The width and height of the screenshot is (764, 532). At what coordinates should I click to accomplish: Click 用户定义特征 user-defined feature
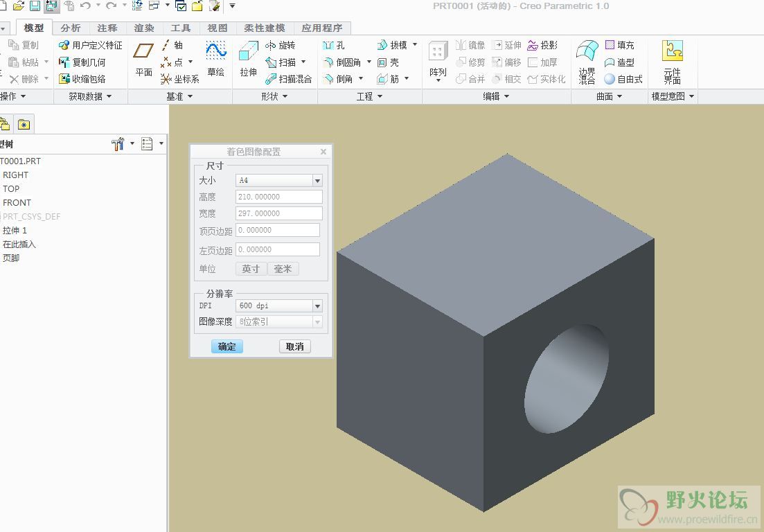click(x=90, y=45)
